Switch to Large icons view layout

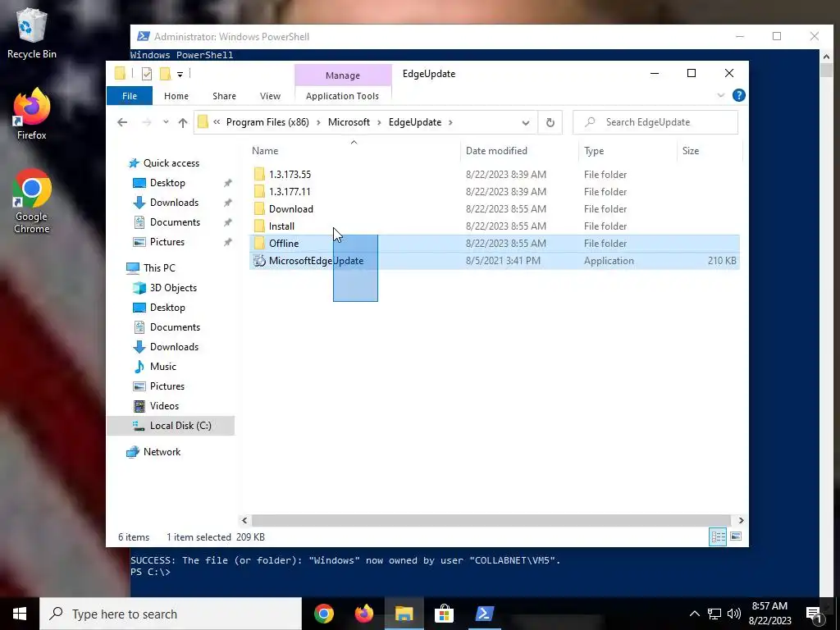tap(736, 536)
